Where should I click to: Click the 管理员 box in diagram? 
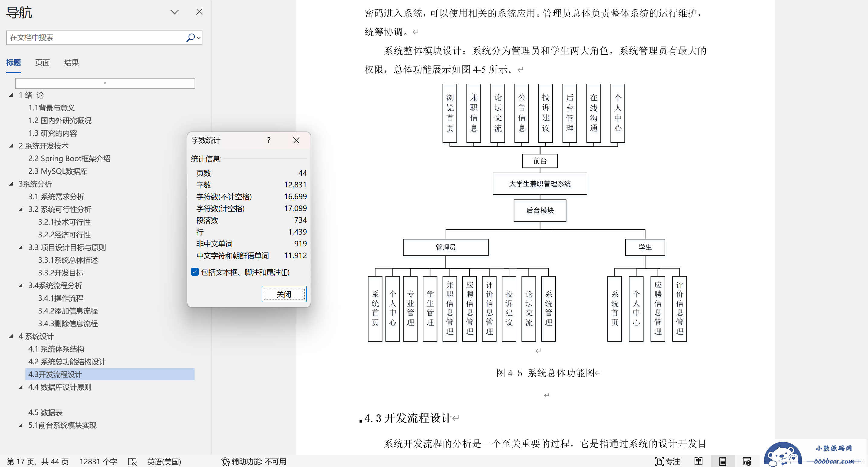[x=445, y=248]
